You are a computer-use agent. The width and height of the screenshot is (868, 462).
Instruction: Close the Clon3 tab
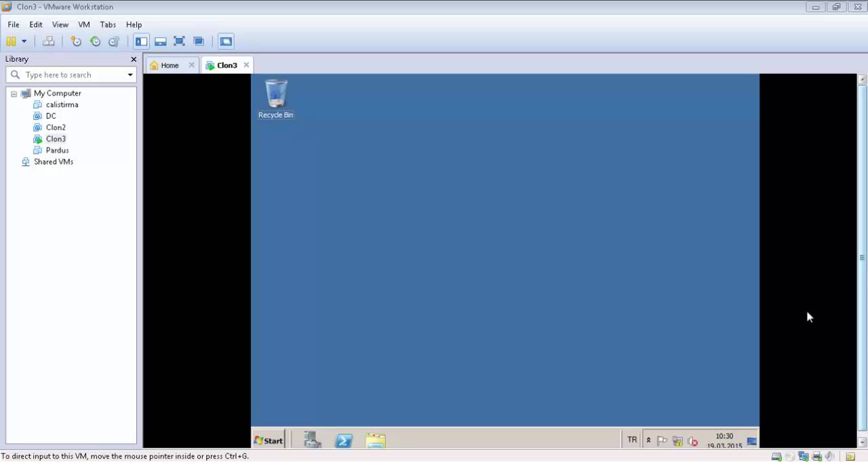pos(246,65)
